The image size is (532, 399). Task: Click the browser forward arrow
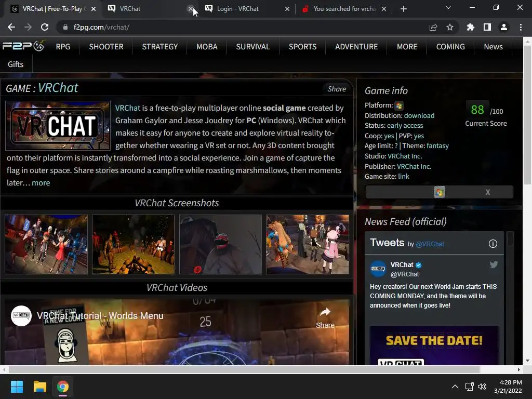coord(28,27)
